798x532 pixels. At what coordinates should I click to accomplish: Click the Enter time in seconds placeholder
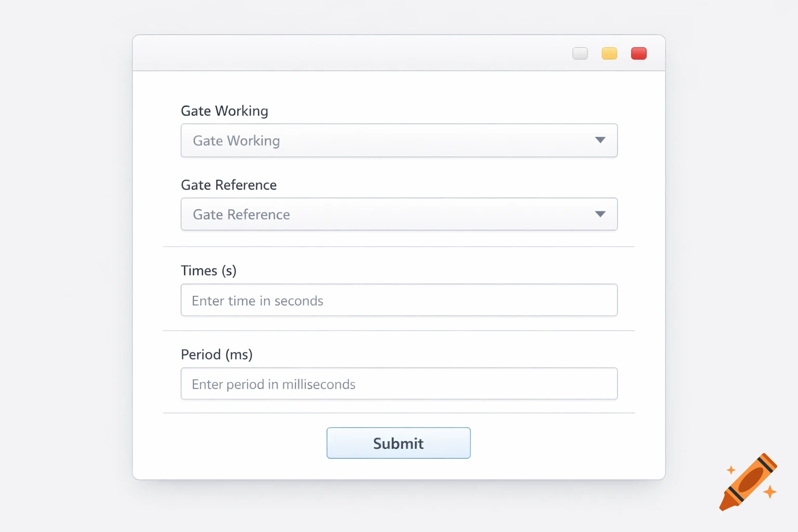[x=258, y=300]
